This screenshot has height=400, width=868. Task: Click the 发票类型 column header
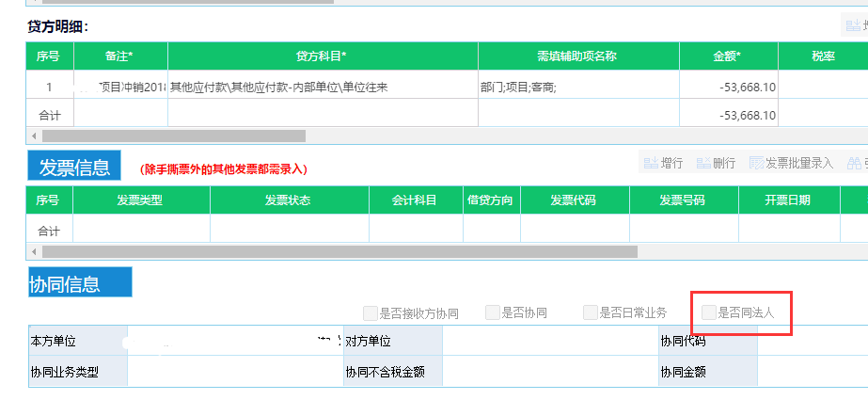click(141, 200)
